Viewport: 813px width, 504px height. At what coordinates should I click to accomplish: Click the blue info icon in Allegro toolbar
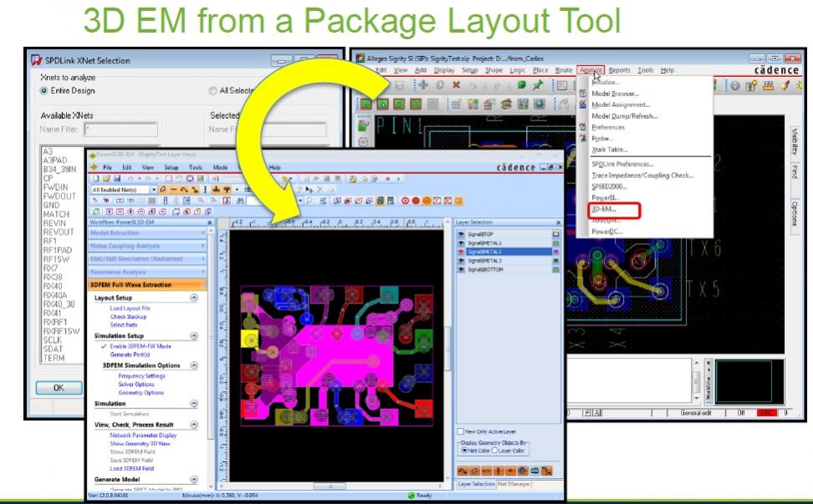coord(735,86)
